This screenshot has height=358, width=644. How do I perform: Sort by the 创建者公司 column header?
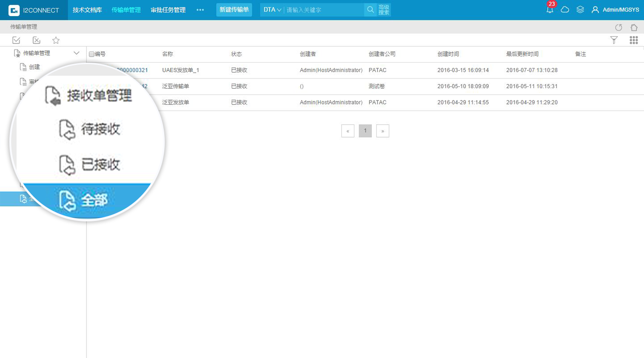382,54
